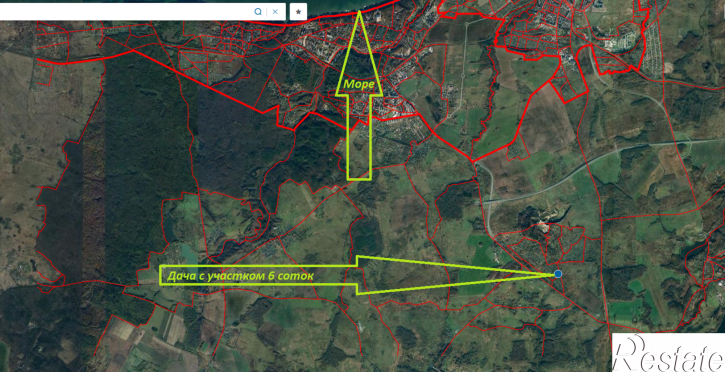
Task: Open favorites with the star button
Action: [x=298, y=12]
